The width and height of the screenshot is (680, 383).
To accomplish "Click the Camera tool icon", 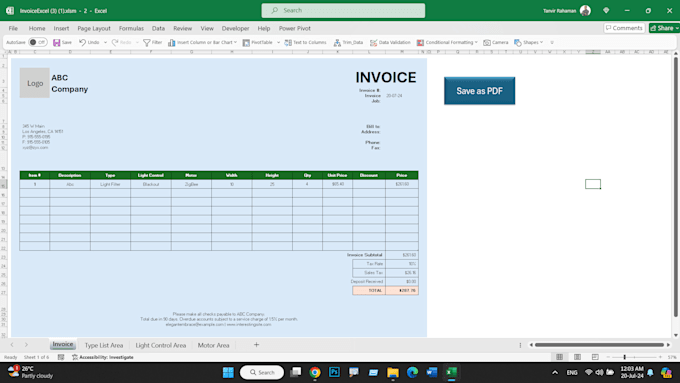I will pyautogui.click(x=487, y=43).
